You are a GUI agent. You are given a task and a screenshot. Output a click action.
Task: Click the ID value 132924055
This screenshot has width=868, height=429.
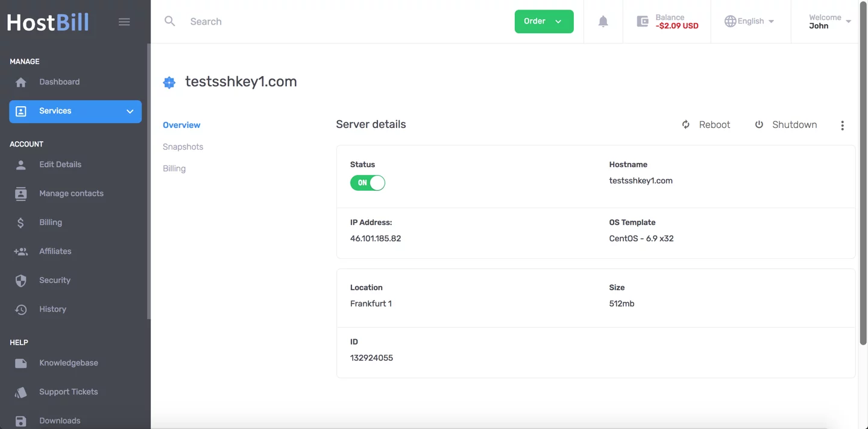(x=371, y=358)
